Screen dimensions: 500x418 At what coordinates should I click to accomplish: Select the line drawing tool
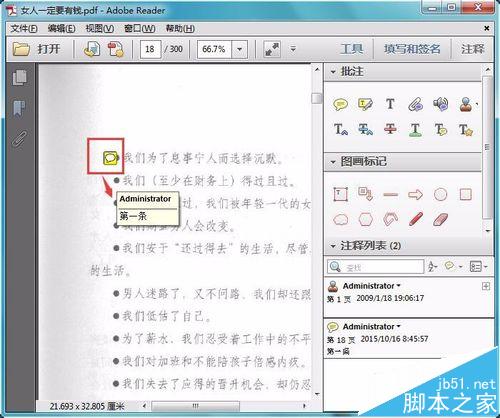click(x=390, y=194)
